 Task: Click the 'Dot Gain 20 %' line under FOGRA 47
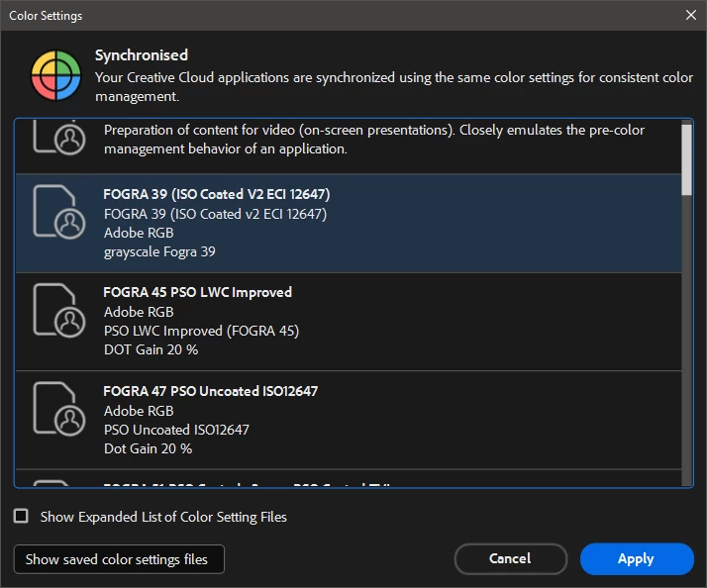[x=148, y=448]
